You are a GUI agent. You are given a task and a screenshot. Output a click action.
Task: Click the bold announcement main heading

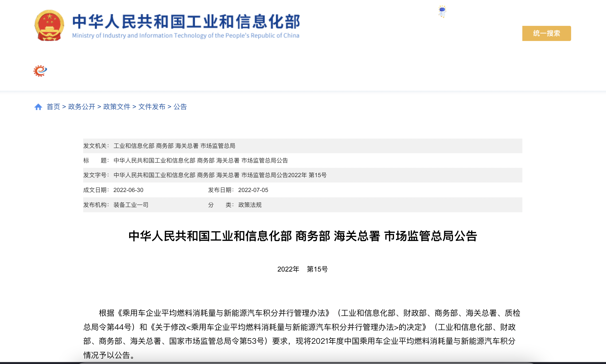(303, 236)
